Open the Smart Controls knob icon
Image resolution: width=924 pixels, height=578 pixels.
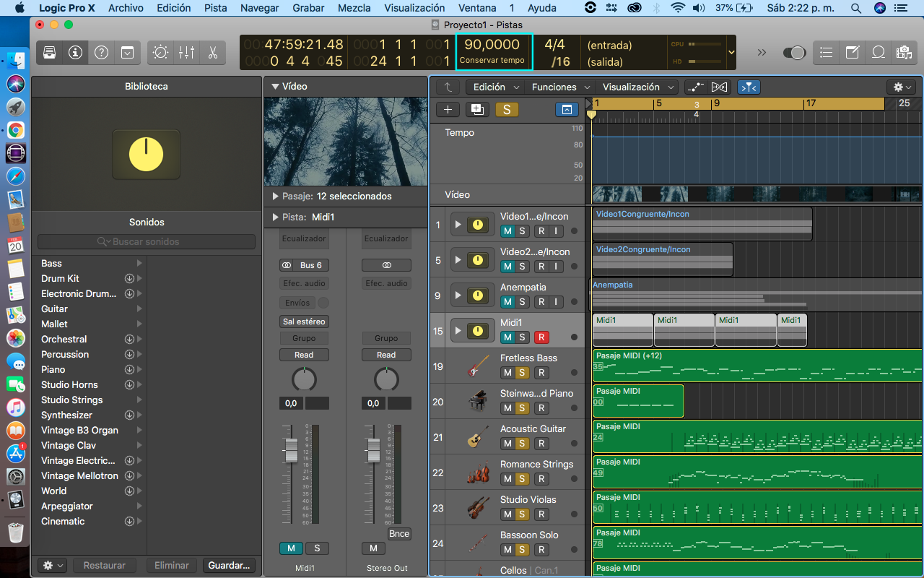click(160, 53)
